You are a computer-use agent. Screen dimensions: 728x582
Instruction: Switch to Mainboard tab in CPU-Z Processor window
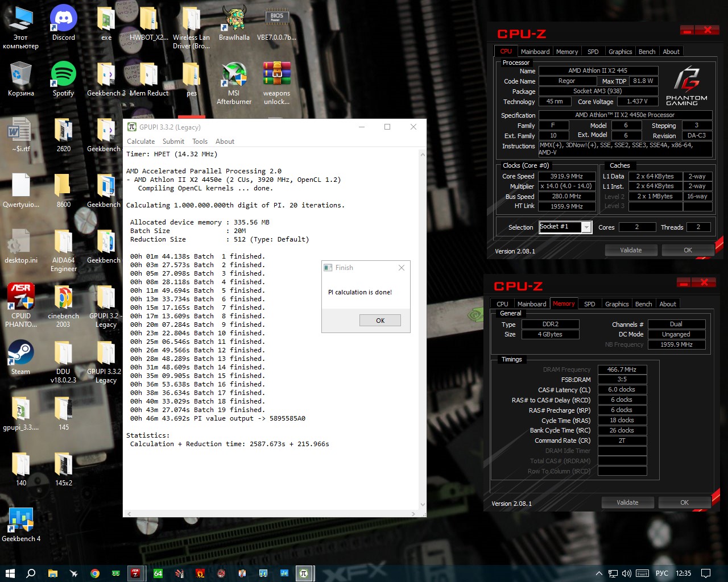(535, 52)
